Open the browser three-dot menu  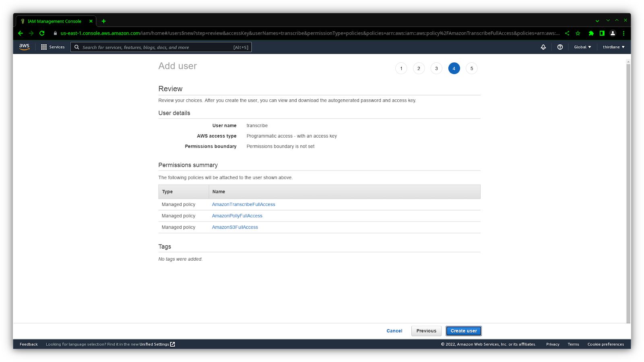click(x=623, y=33)
